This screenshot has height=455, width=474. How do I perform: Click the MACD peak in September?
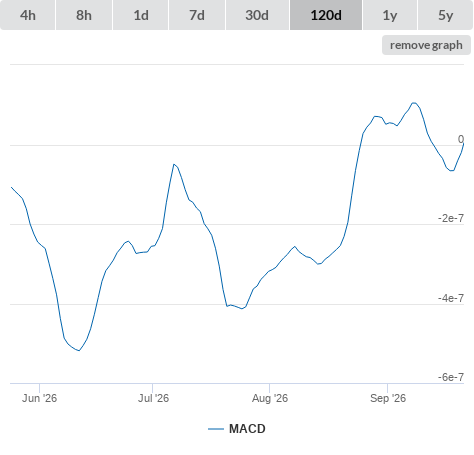414,103
